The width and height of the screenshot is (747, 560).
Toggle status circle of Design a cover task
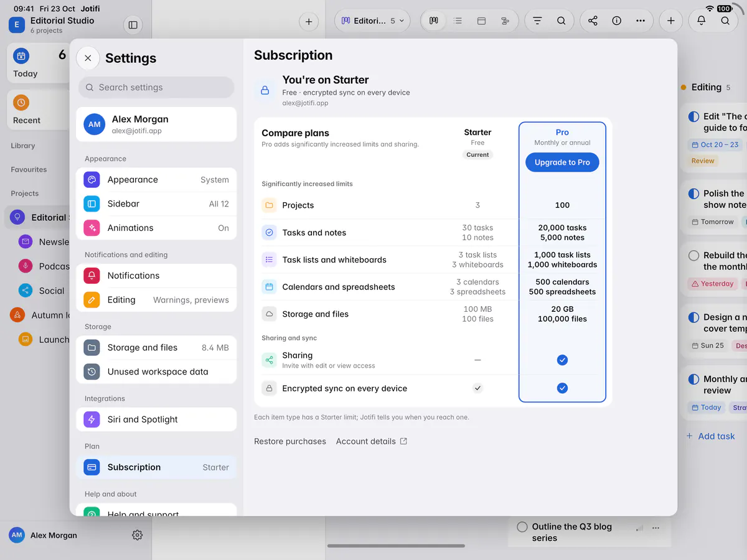[x=693, y=317]
